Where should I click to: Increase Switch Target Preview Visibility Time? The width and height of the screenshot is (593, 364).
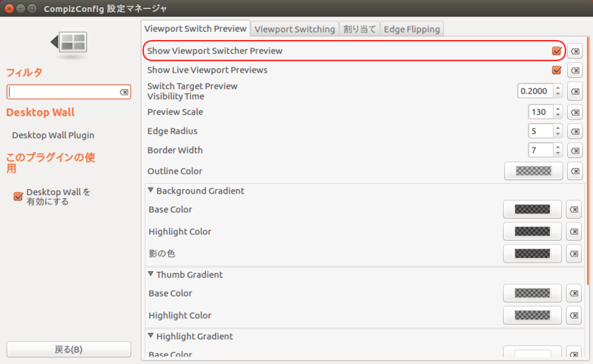(x=558, y=88)
